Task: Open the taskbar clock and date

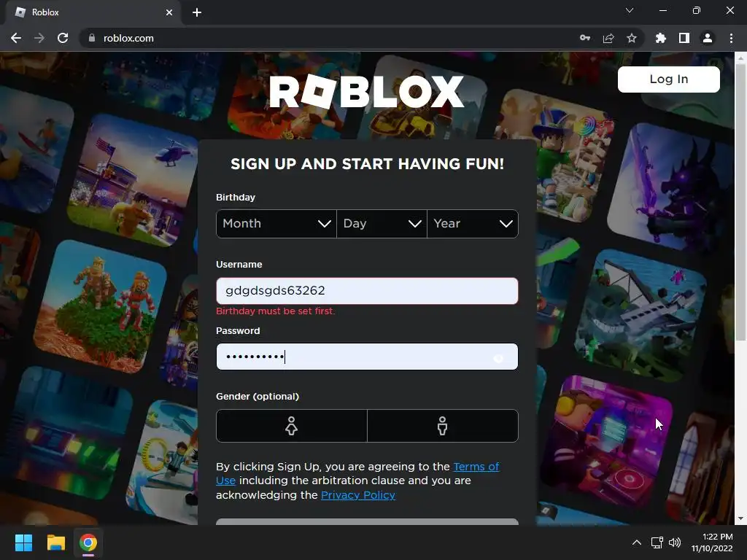Action: click(x=712, y=542)
